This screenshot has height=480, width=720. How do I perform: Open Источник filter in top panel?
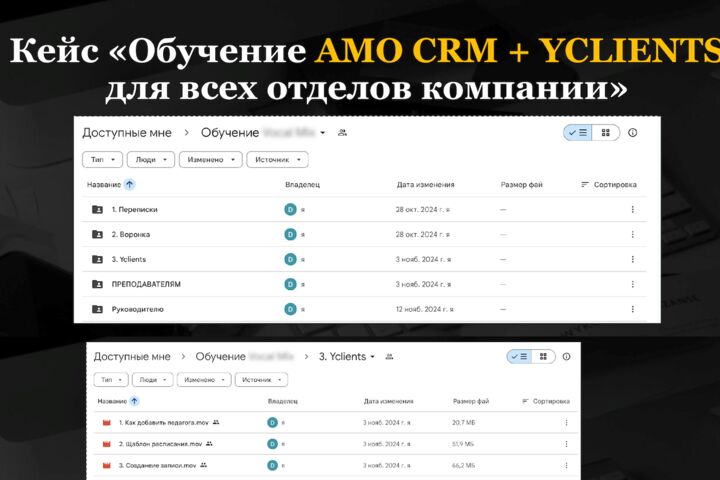point(277,159)
